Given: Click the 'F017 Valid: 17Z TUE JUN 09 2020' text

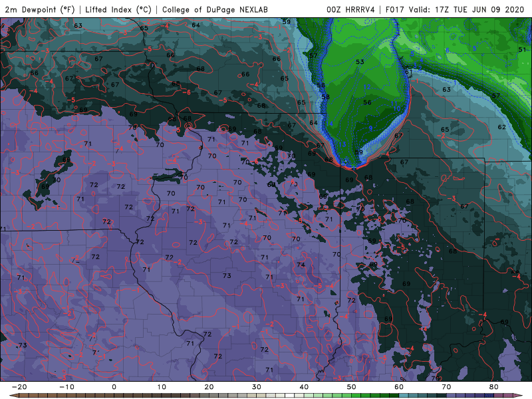Looking at the screenshot, I should coord(455,9).
